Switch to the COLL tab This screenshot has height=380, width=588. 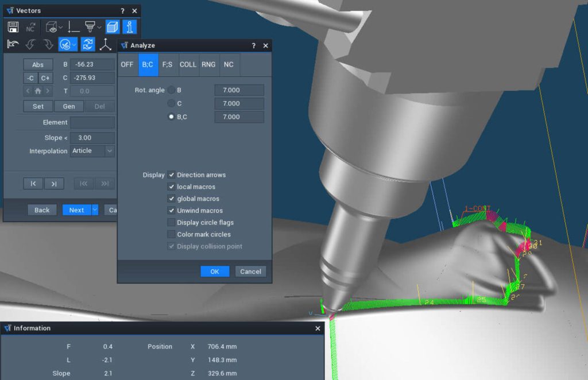[188, 65]
